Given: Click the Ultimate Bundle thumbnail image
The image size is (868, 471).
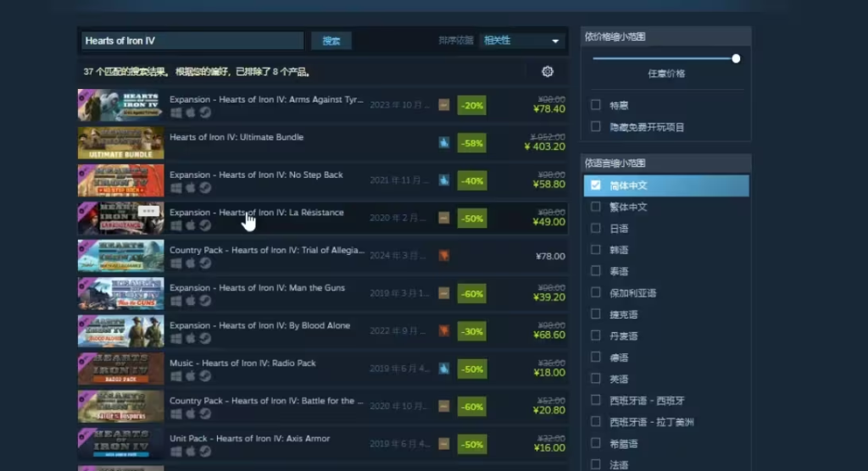Looking at the screenshot, I should [x=120, y=143].
